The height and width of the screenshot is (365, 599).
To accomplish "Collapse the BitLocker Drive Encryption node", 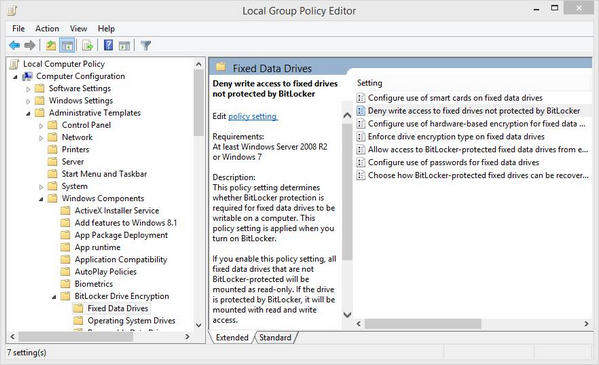I will click(x=54, y=297).
